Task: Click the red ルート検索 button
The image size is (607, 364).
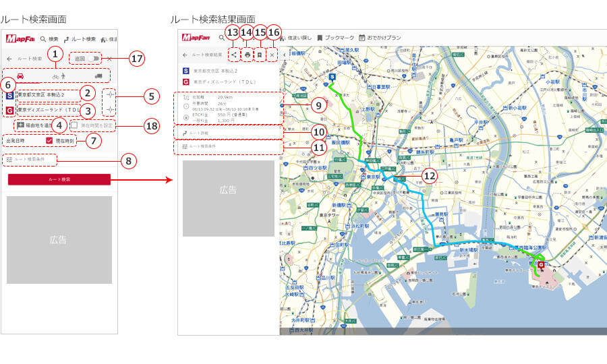Action: 59,179
